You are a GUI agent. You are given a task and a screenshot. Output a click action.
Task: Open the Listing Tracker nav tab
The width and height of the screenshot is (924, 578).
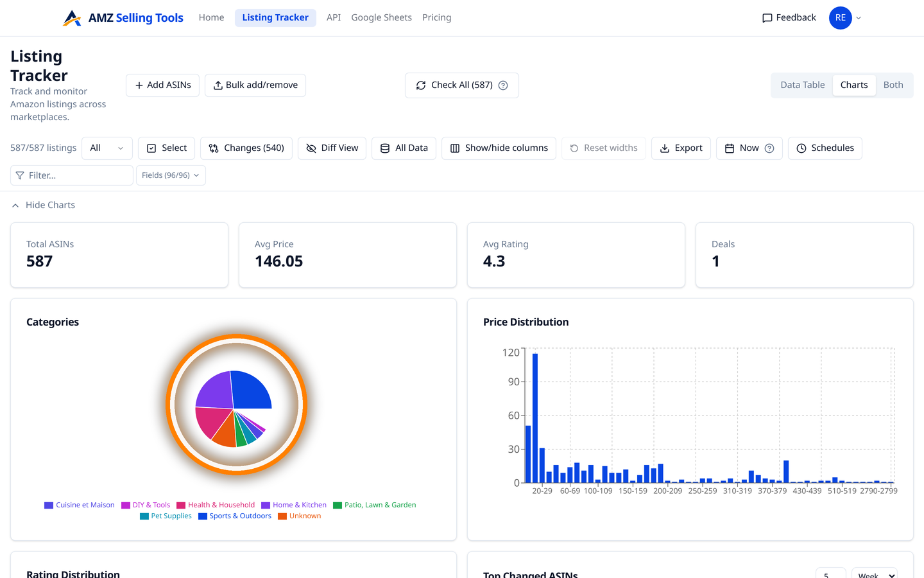[275, 17]
